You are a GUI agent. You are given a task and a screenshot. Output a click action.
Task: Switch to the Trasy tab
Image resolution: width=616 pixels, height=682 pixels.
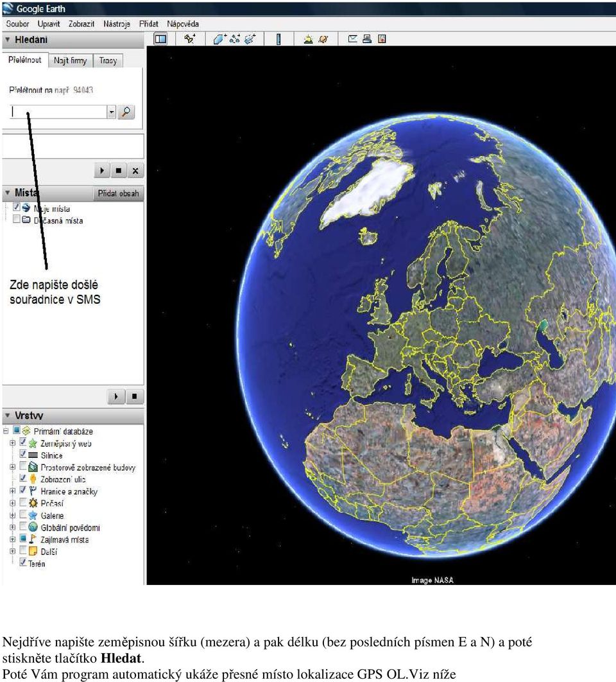108,60
